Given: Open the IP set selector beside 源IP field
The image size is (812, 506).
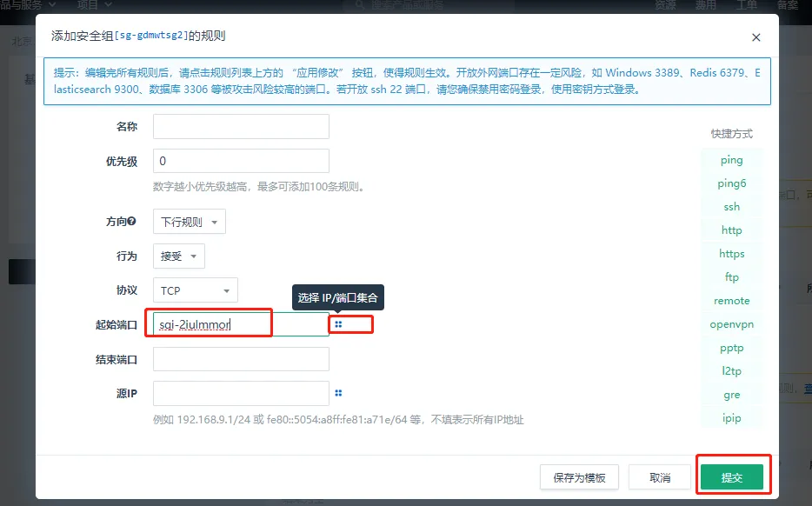Looking at the screenshot, I should 338,393.
